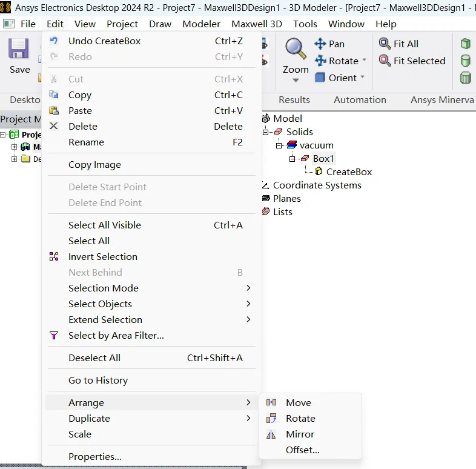This screenshot has height=469, width=476.
Task: Choose Rename in Edit menu
Action: point(151,142)
